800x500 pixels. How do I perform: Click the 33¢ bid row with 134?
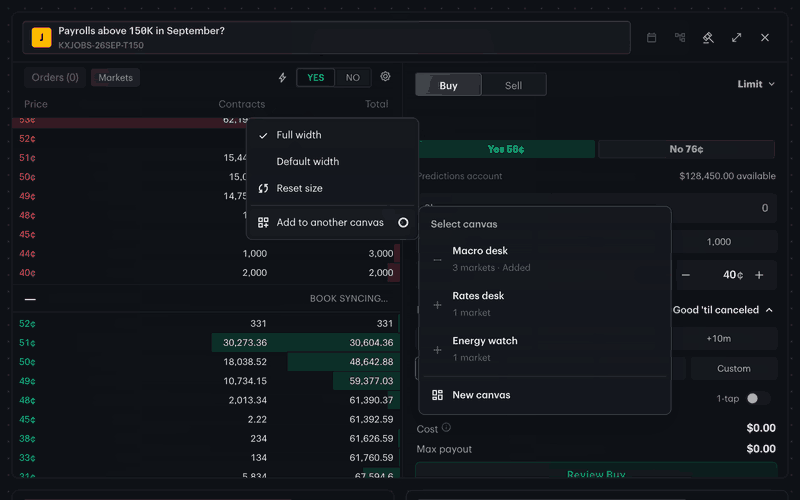coord(206,458)
